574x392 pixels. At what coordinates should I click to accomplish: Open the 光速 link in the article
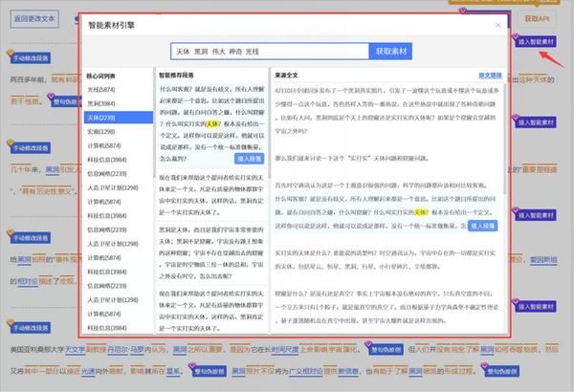(88, 371)
